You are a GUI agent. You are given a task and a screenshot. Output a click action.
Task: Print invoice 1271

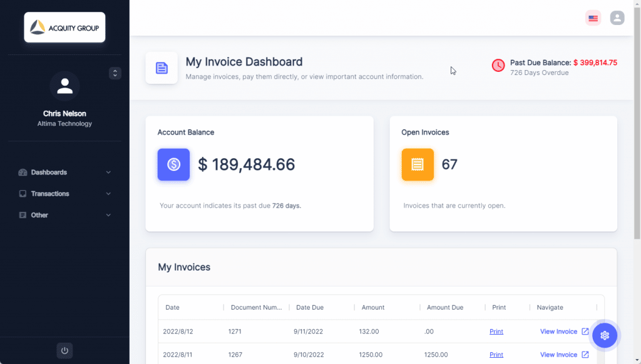point(496,331)
